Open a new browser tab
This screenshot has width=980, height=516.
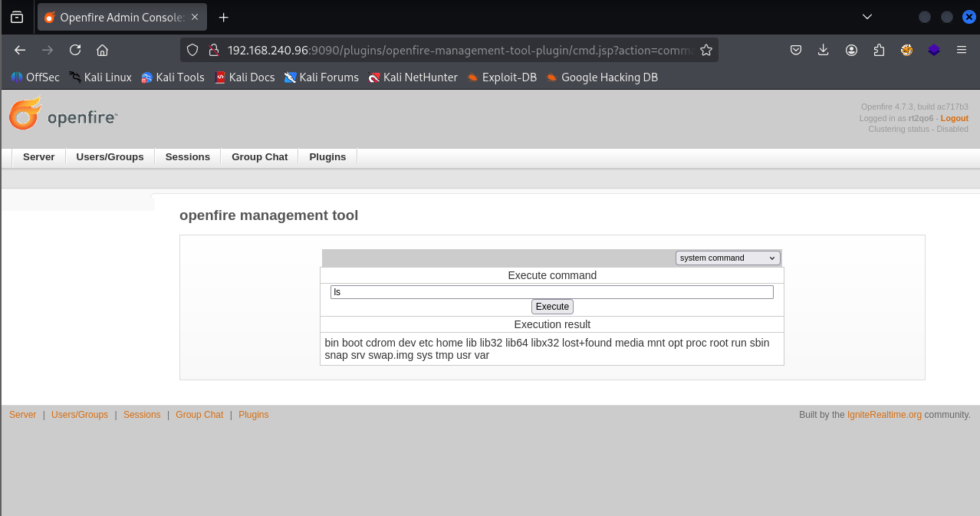pyautogui.click(x=223, y=17)
